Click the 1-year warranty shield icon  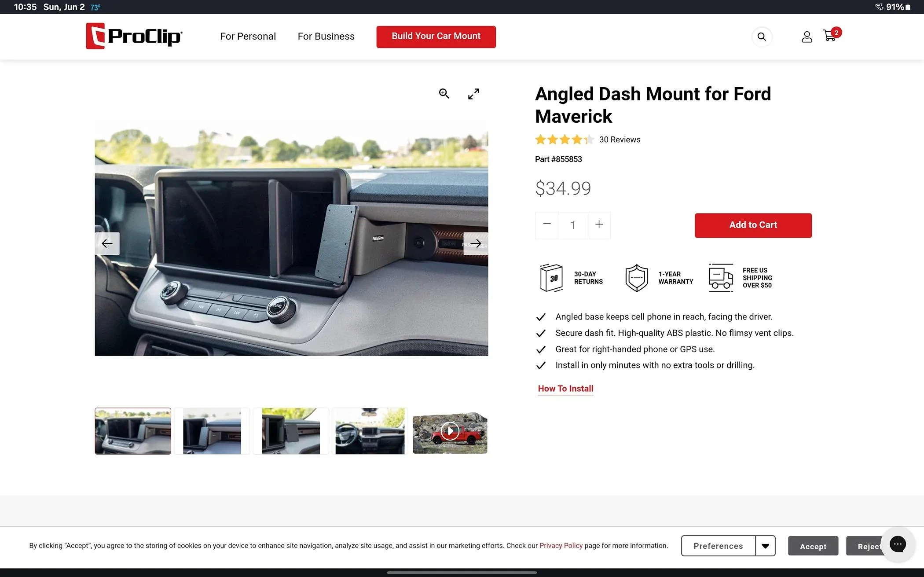pyautogui.click(x=637, y=278)
